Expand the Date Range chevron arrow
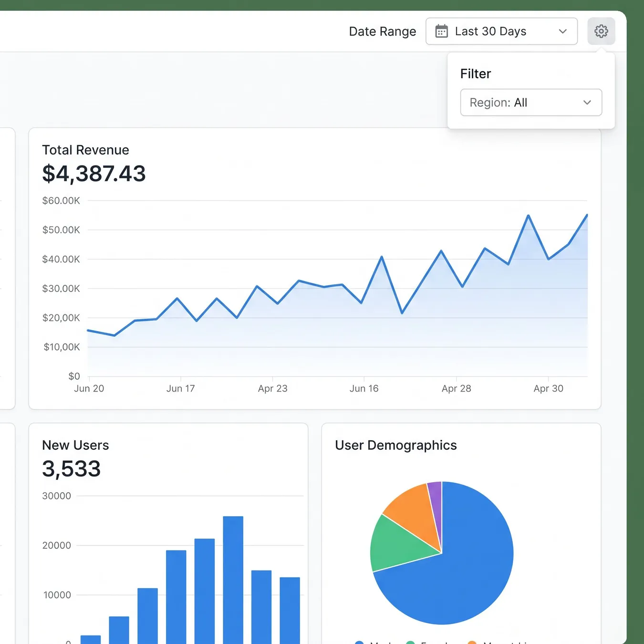The image size is (644, 644). [x=563, y=31]
